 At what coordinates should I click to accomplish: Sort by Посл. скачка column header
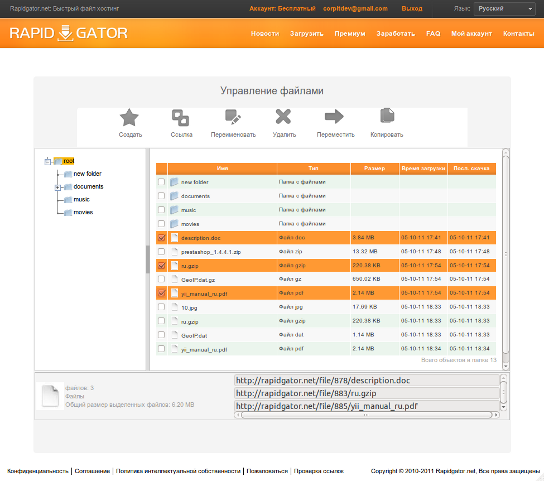(471, 168)
